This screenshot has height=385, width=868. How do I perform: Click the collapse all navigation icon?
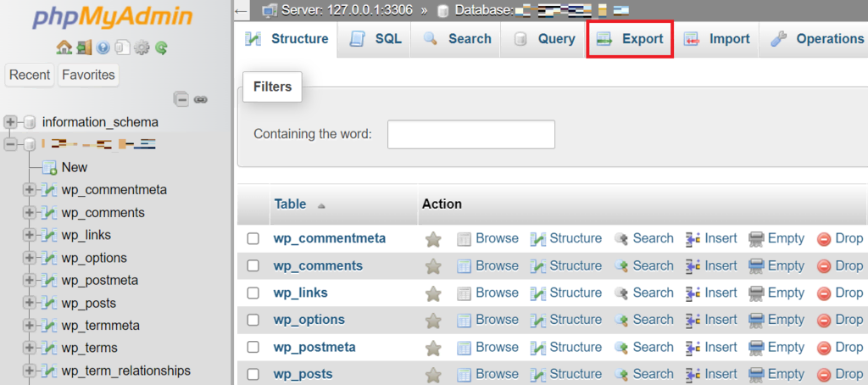tap(181, 99)
